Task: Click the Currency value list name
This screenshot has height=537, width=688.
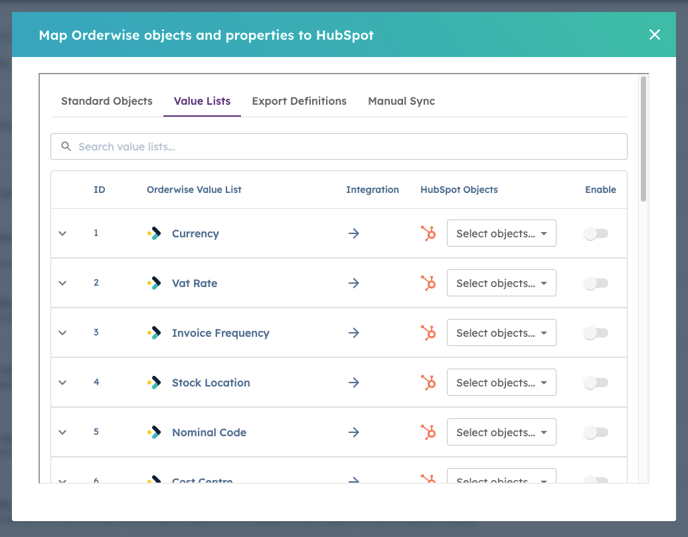Action: click(x=195, y=233)
